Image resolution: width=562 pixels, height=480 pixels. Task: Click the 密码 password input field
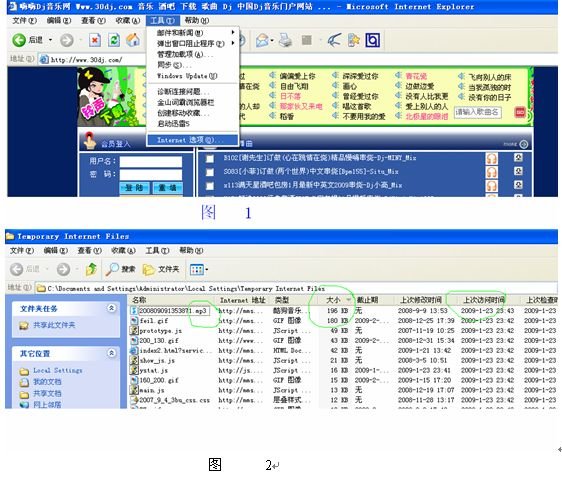(151, 175)
